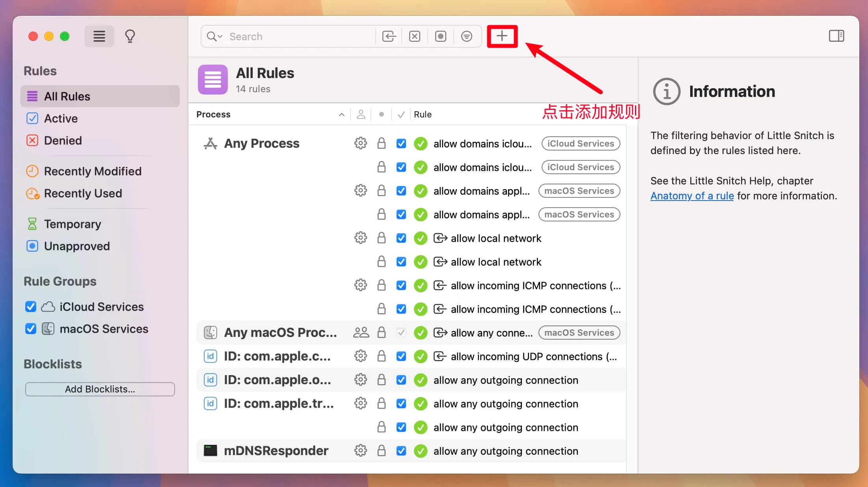Viewport: 868px width, 487px height.
Task: Toggle the right inspector panel icon
Action: tap(836, 36)
